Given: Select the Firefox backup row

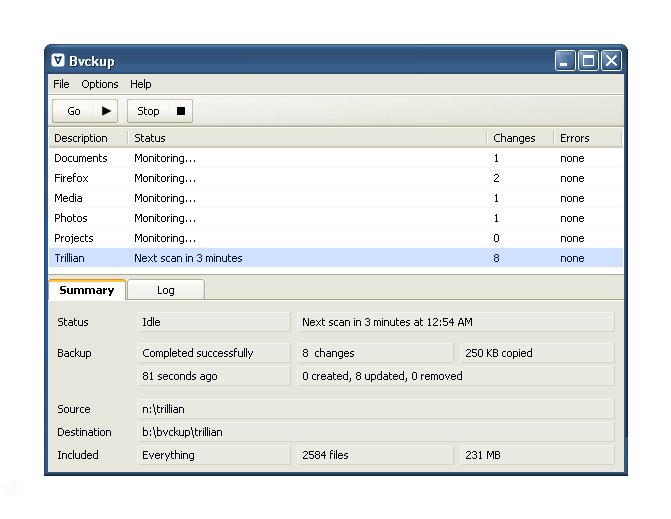Looking at the screenshot, I should coord(336,178).
